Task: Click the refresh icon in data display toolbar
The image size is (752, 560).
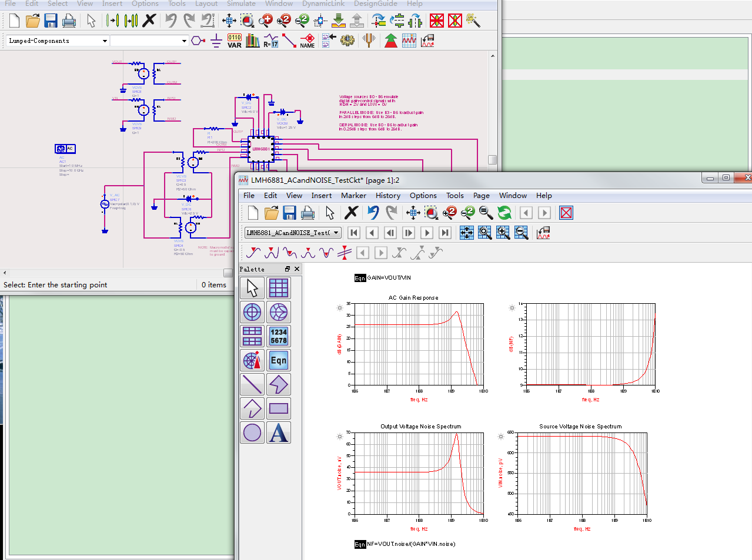Action: coord(504,213)
